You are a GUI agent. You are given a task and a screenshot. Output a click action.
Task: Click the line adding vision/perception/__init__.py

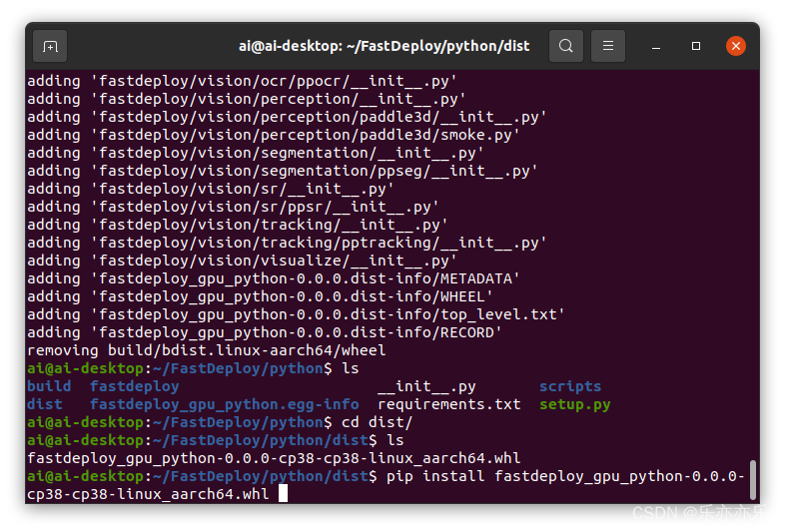tap(247, 99)
